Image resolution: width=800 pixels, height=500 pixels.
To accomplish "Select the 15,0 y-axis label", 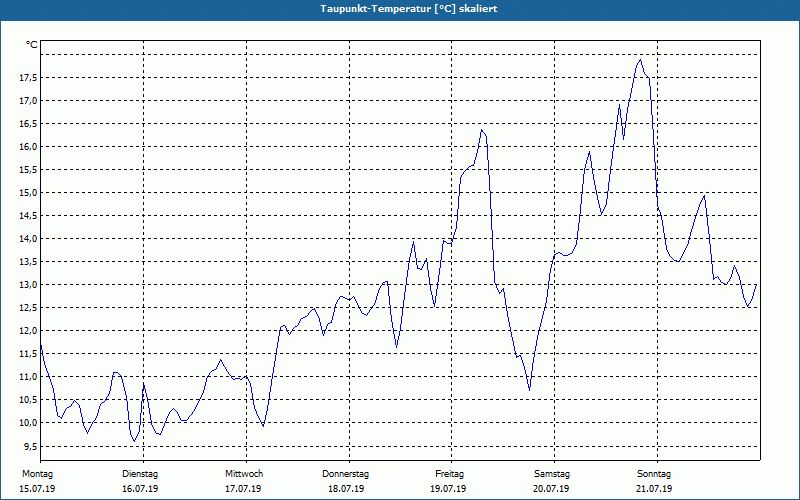I will point(28,193).
